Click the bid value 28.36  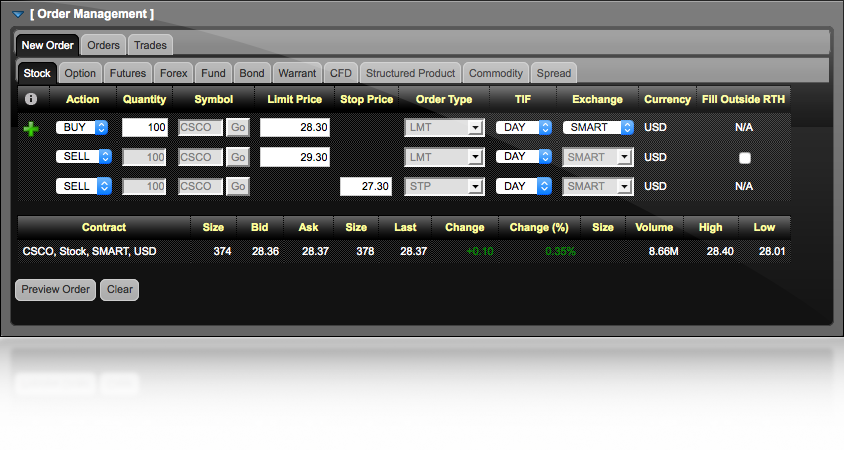click(x=265, y=251)
